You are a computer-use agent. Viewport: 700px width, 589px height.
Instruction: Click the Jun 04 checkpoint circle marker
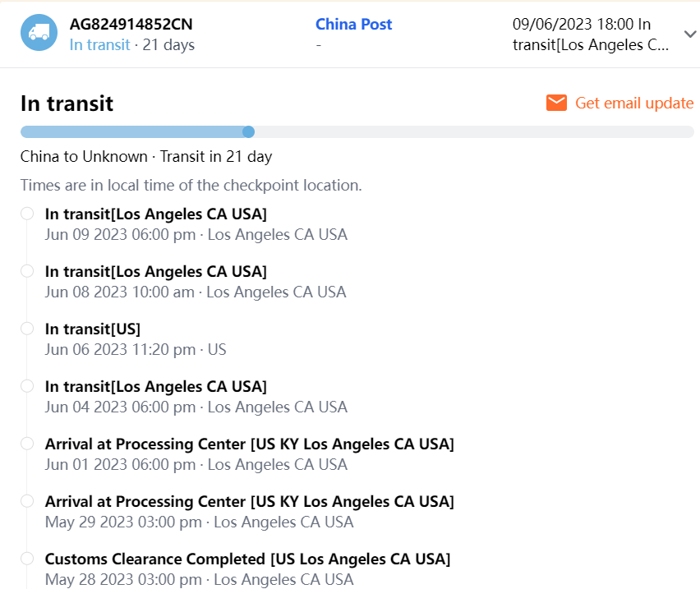coord(27,386)
